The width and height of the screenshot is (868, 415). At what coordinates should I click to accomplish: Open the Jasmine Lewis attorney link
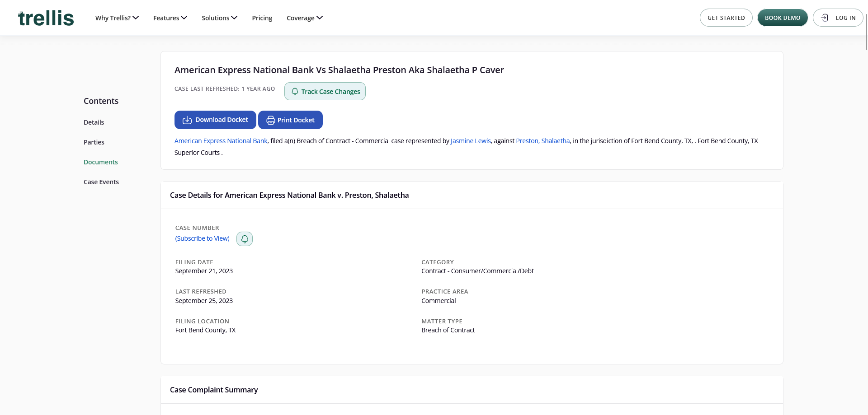(471, 141)
